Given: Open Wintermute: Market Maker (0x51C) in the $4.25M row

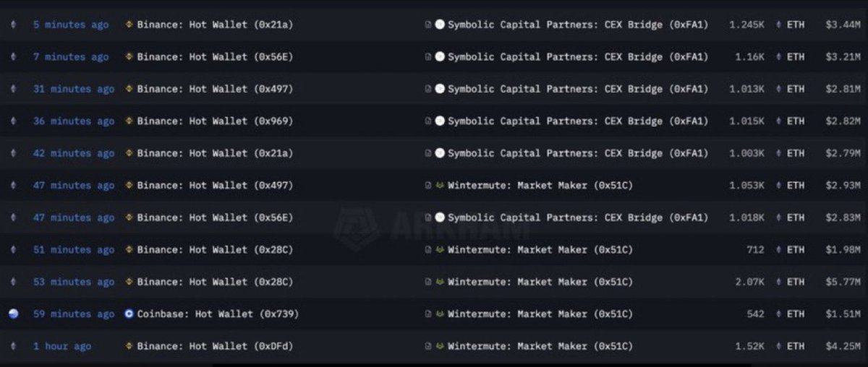Looking at the screenshot, I should (x=540, y=346).
